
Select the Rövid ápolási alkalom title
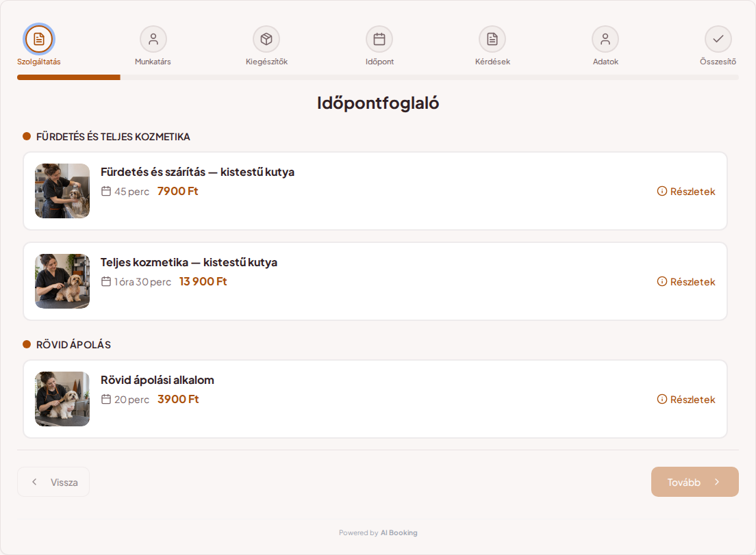[157, 380]
